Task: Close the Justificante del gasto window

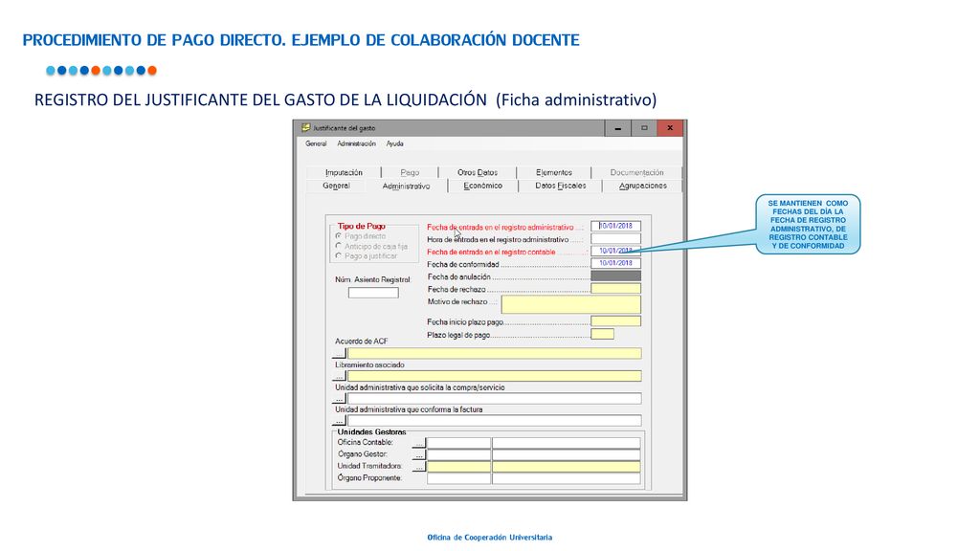Action: (x=670, y=128)
